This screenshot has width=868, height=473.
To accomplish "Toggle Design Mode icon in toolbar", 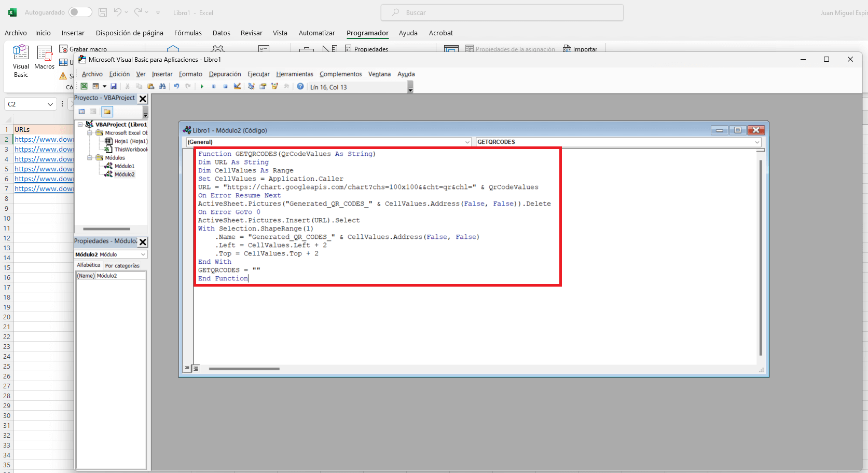I will (237, 87).
